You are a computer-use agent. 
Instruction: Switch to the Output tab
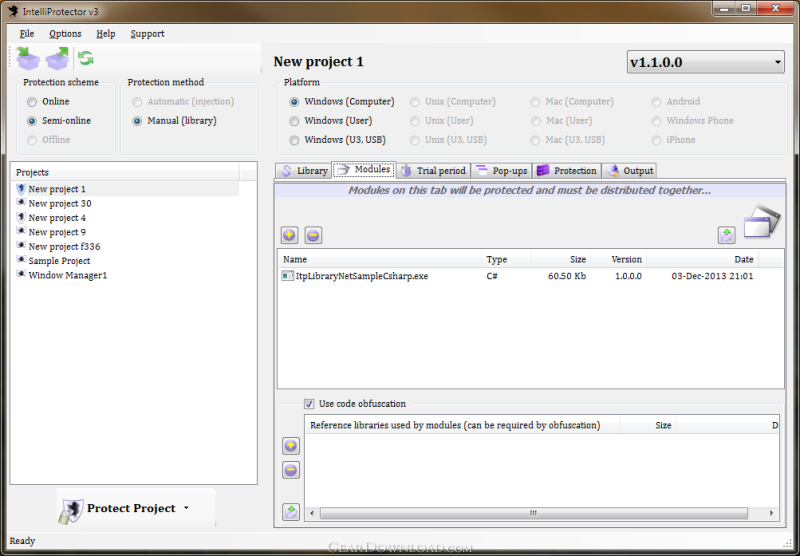pyautogui.click(x=629, y=171)
